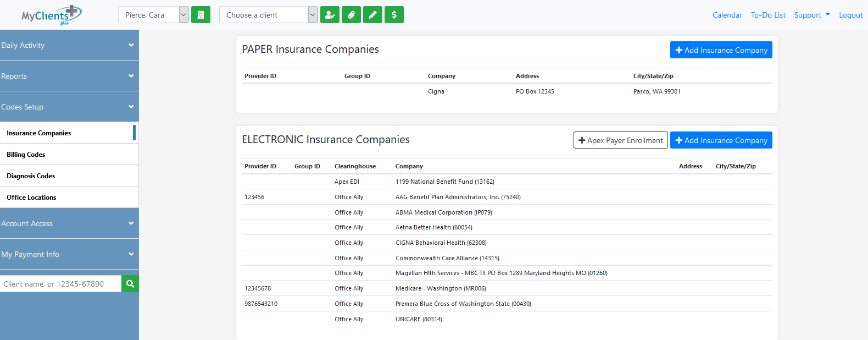Click the dollar sign payment icon
The width and height of the screenshot is (868, 340).
[x=394, y=15]
